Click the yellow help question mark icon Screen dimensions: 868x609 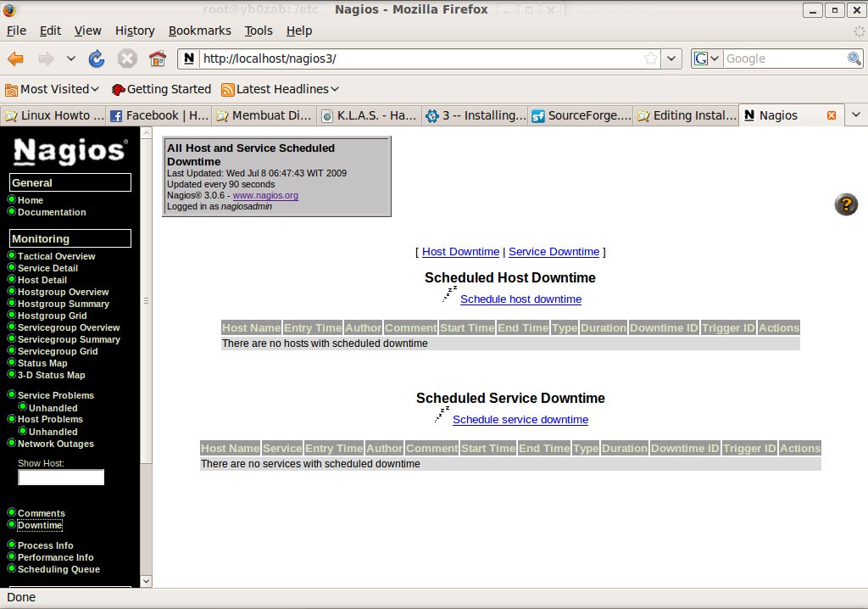[x=846, y=204]
